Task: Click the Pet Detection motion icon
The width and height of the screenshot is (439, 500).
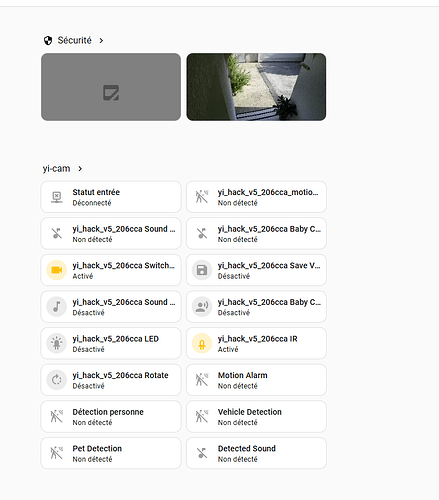Action: point(57,453)
